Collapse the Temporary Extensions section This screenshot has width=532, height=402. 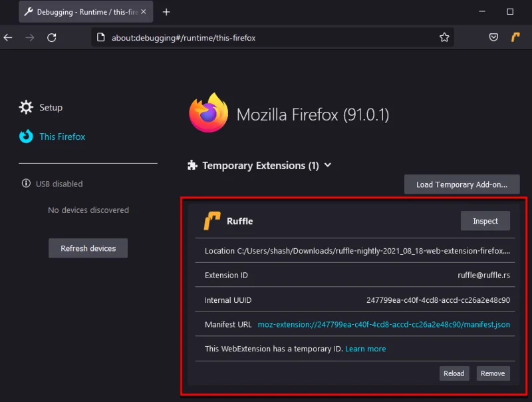[x=327, y=165]
